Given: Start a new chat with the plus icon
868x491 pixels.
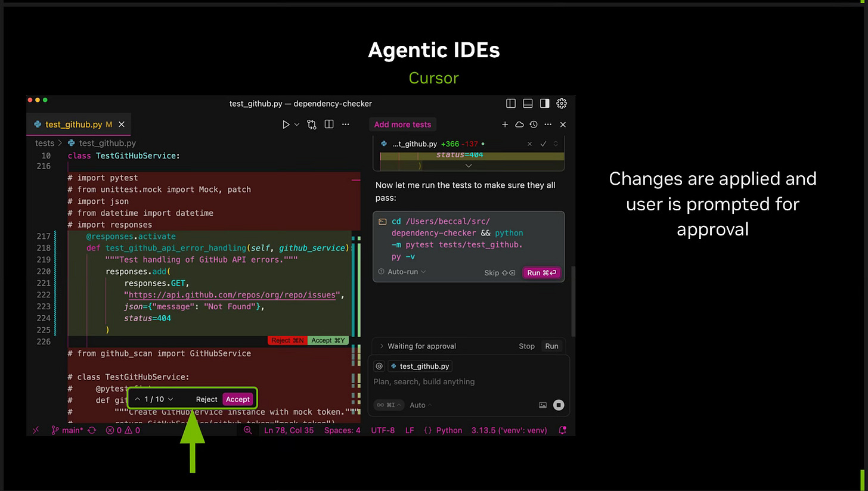Looking at the screenshot, I should [505, 125].
